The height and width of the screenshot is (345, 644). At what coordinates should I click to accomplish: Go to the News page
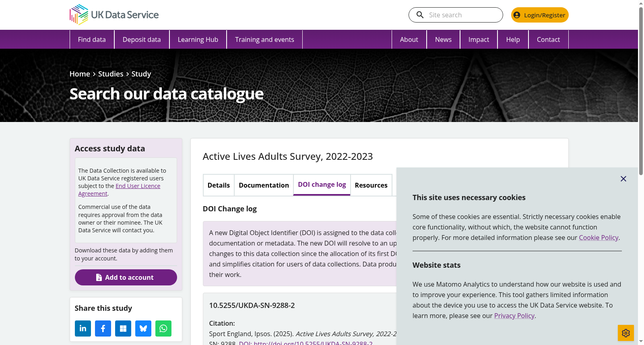tap(443, 39)
